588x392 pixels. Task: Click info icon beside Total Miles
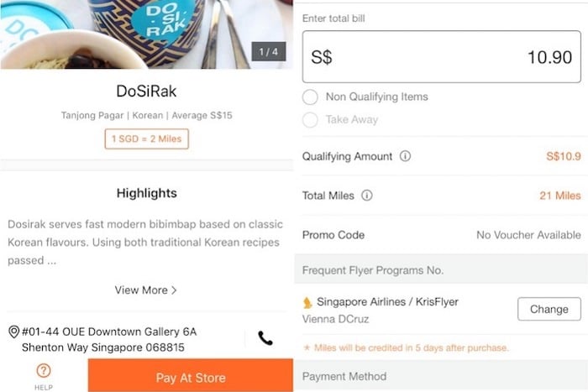pos(367,196)
